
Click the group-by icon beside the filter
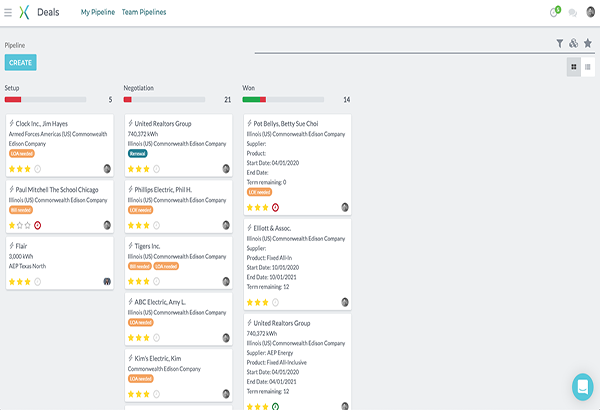point(573,44)
